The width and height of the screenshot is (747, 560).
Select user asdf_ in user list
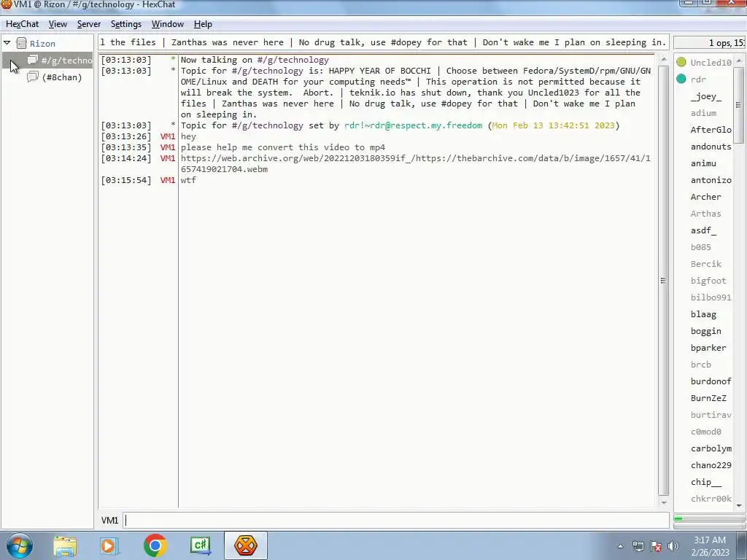(x=703, y=230)
